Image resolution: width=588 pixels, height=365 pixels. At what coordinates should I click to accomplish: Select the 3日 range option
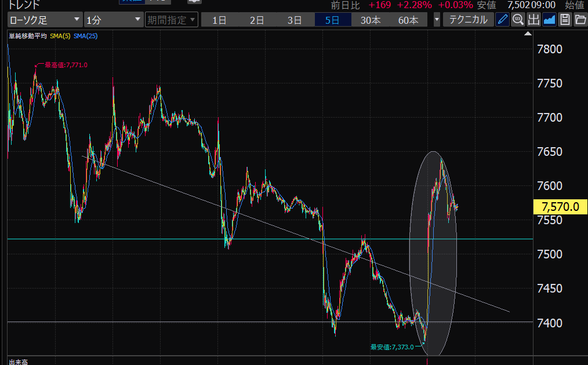point(295,20)
